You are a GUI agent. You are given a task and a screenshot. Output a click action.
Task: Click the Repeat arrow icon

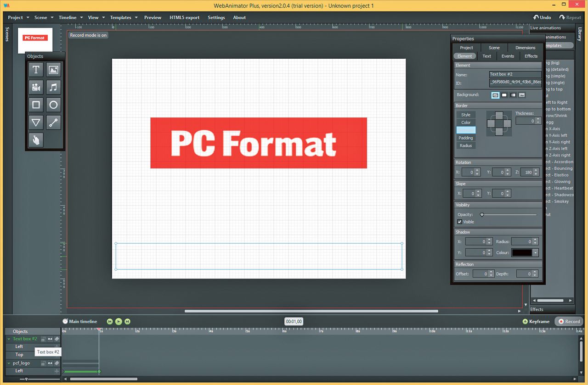pyautogui.click(x=562, y=17)
